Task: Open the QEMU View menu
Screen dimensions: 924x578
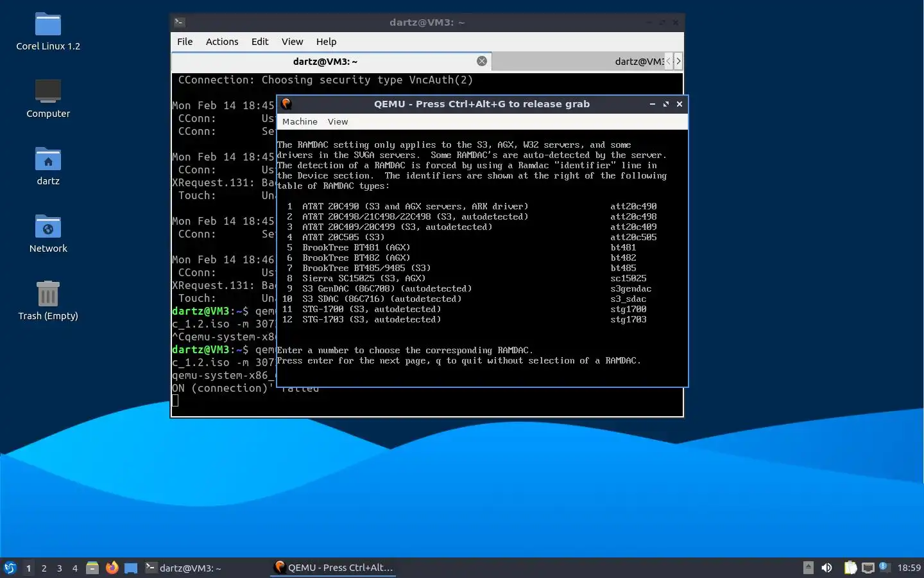Action: click(338, 121)
